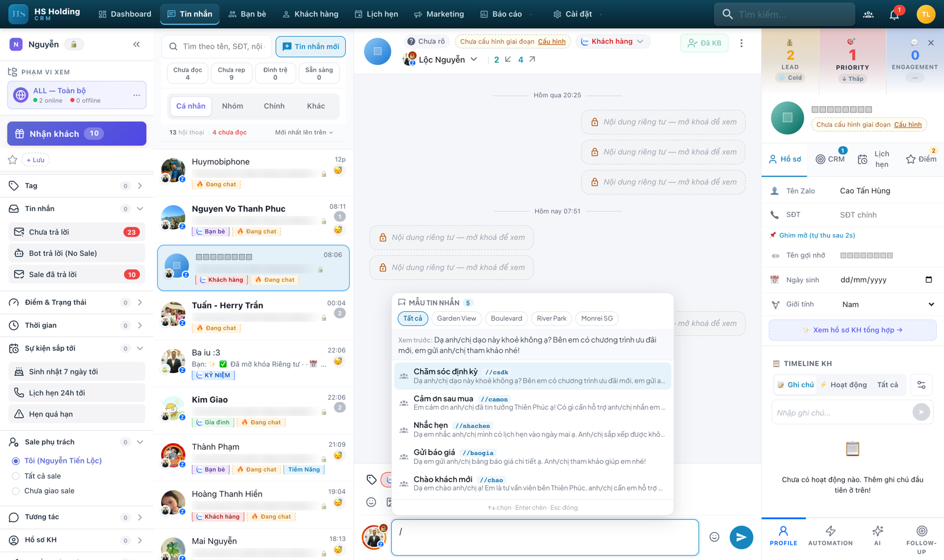
Task: Expand the Thời gian section
Action: tap(140, 325)
